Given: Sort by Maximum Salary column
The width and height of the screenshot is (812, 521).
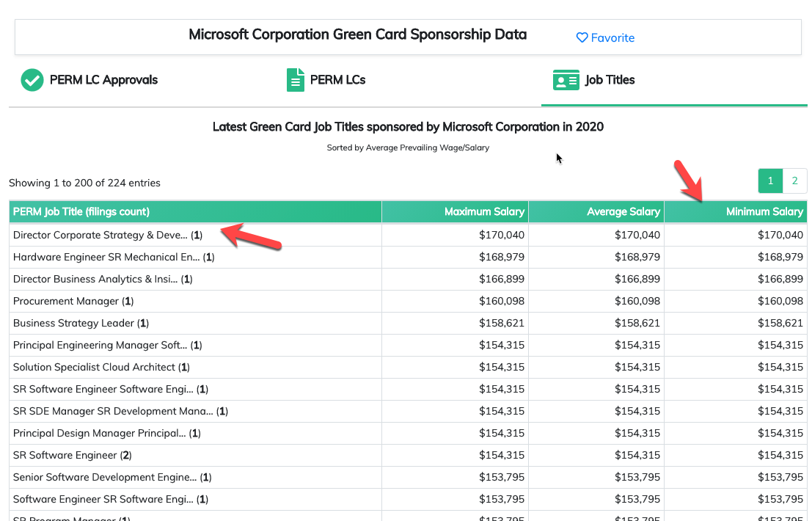Looking at the screenshot, I should [x=456, y=212].
